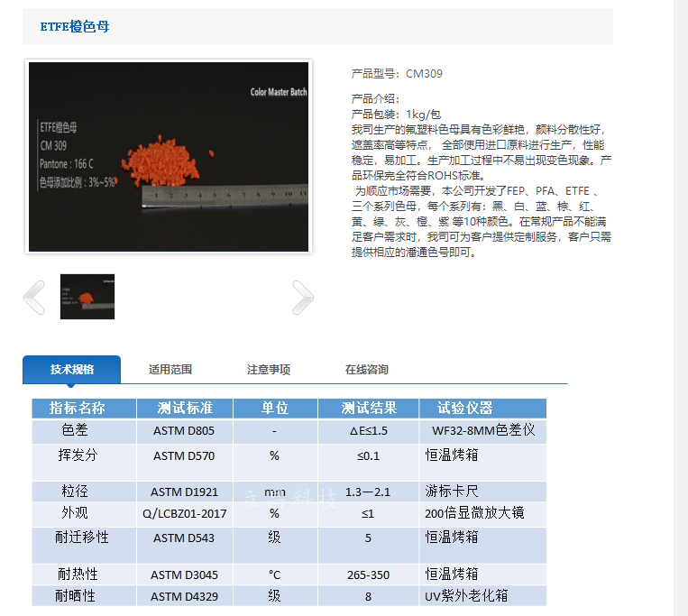Click the 265-350 test result cell
Screen dimensions: 688x616
[368, 575]
